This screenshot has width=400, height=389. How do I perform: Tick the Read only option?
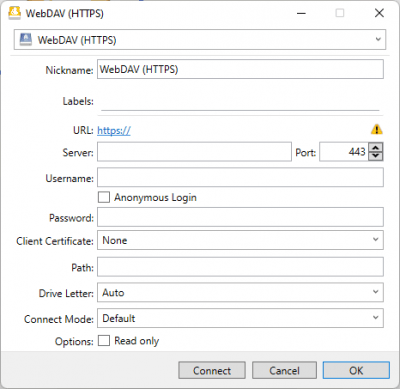104,341
